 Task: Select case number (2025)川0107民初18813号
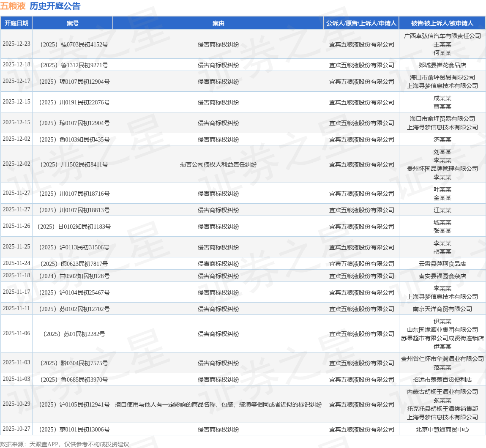pos(73,210)
